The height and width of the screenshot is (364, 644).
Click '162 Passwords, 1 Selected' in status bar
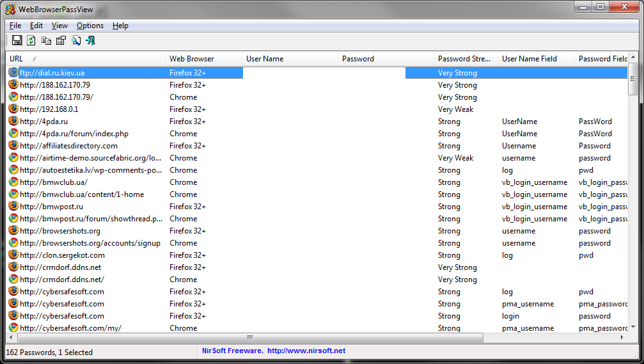[49, 352]
